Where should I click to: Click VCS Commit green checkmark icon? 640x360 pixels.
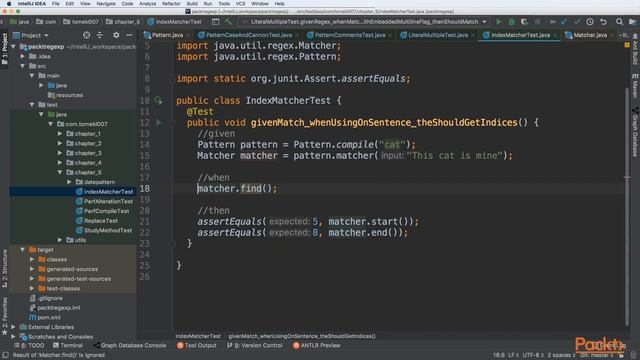pyautogui.click(x=577, y=22)
